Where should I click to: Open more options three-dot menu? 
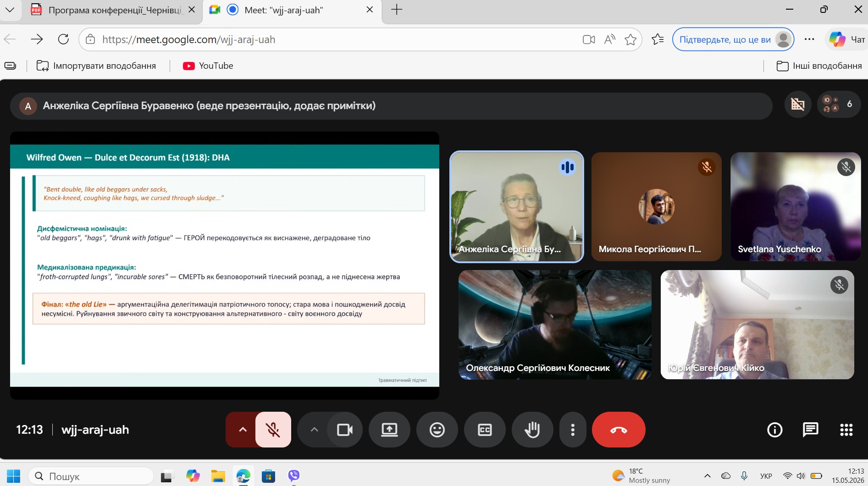click(573, 430)
